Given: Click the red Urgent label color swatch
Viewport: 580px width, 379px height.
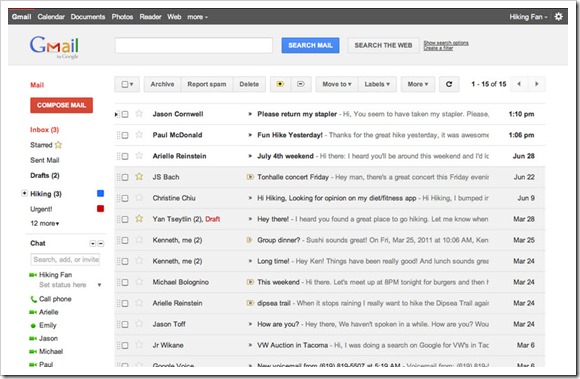Looking at the screenshot, I should click(x=100, y=209).
